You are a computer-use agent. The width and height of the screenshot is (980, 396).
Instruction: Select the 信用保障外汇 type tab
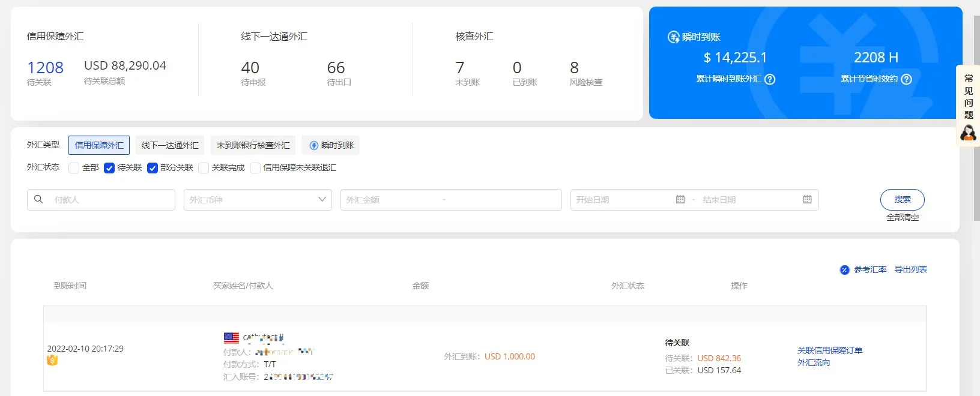[99, 145]
